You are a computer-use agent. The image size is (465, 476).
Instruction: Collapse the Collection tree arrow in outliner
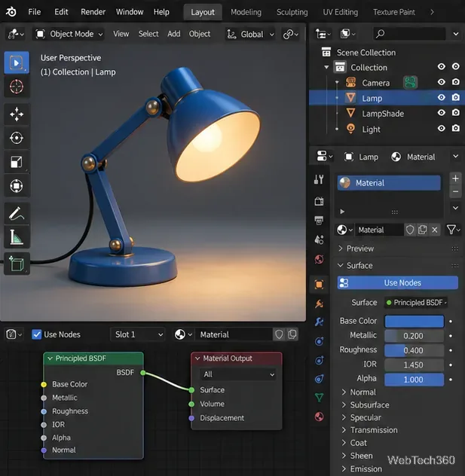[326, 67]
